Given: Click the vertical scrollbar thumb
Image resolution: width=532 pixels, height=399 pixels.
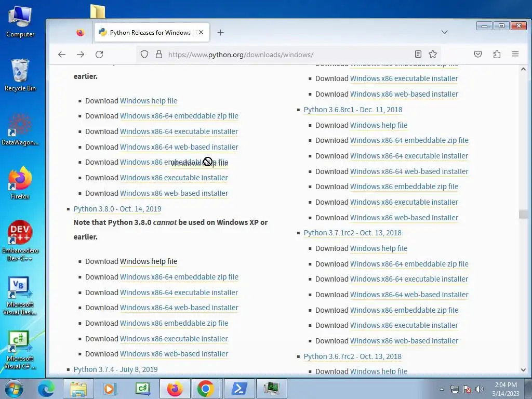Looking at the screenshot, I should coord(523,214).
